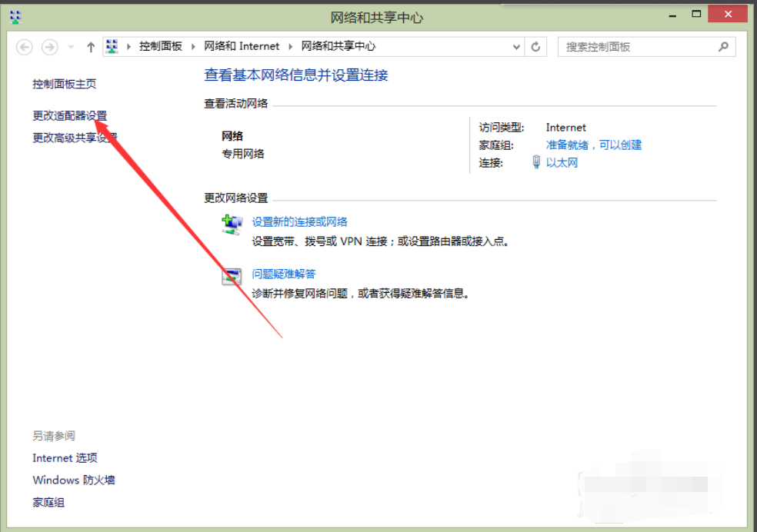The image size is (757, 532).
Task: Click the Ethernet adapter icon beside 以太网
Action: [x=536, y=162]
